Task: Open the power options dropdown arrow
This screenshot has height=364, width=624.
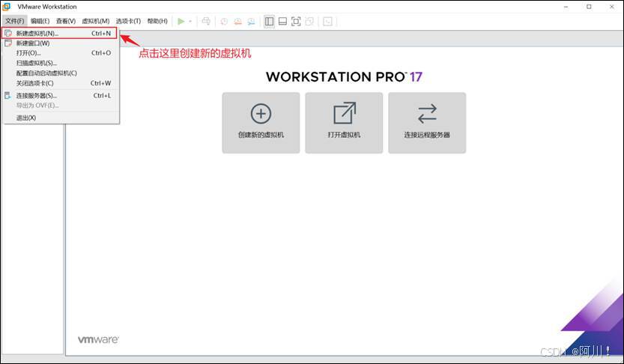Action: 190,22
